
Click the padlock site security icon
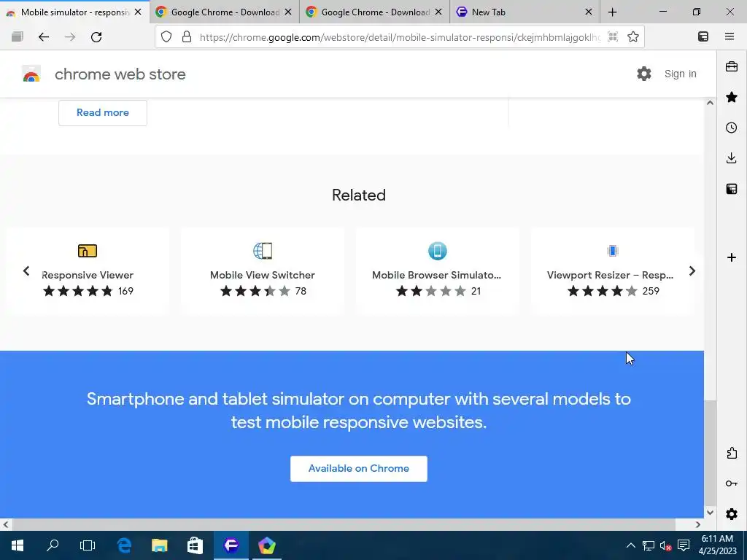click(187, 36)
